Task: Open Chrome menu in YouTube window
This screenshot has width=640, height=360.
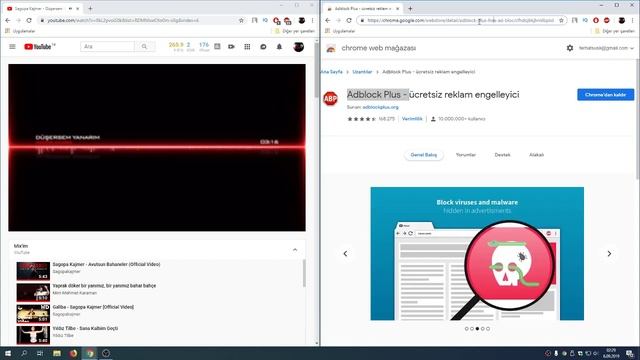Action: pos(313,20)
